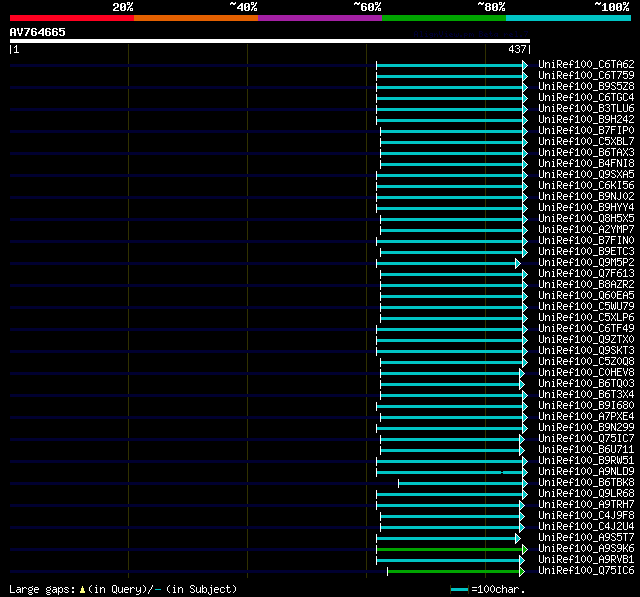This screenshot has width=640, height=597.
Task: Open hit UniRef100_B3TLU6
Action: pyautogui.click(x=586, y=109)
